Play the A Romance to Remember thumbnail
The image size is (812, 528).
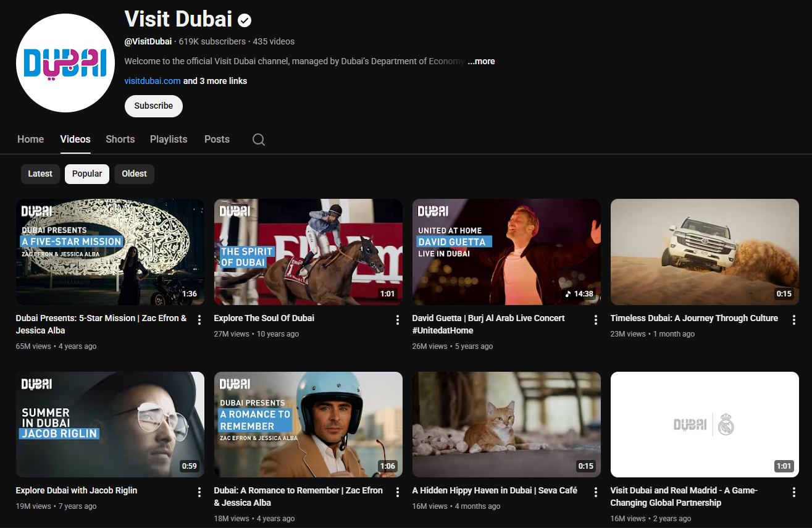click(308, 424)
